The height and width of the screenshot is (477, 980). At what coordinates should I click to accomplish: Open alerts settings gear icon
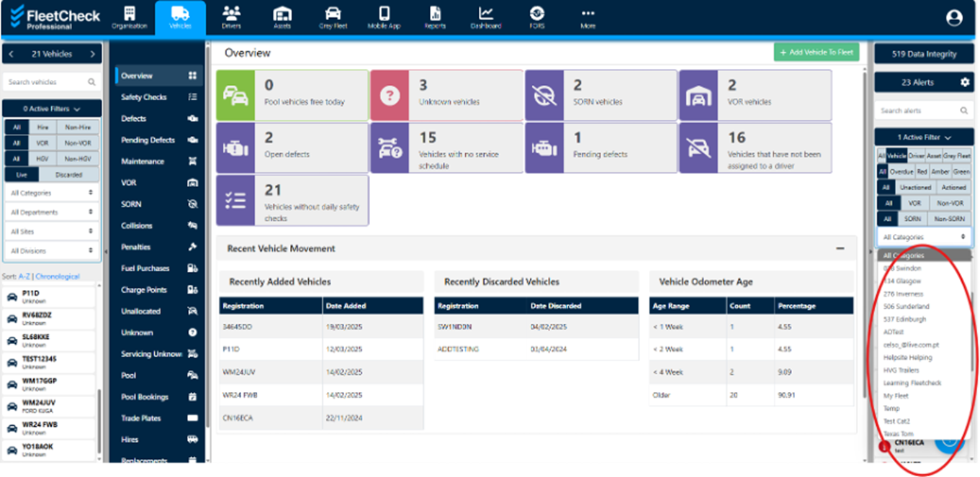(x=965, y=83)
